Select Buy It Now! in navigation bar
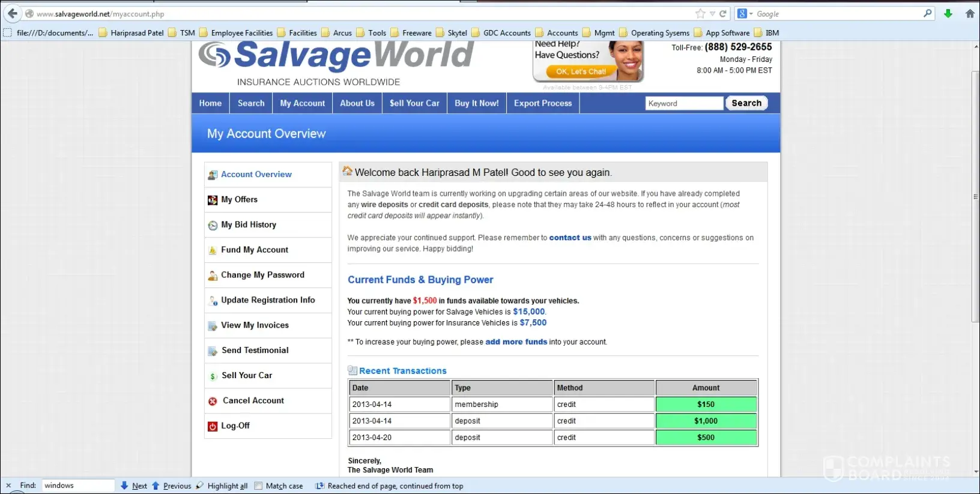980x494 pixels. click(476, 103)
